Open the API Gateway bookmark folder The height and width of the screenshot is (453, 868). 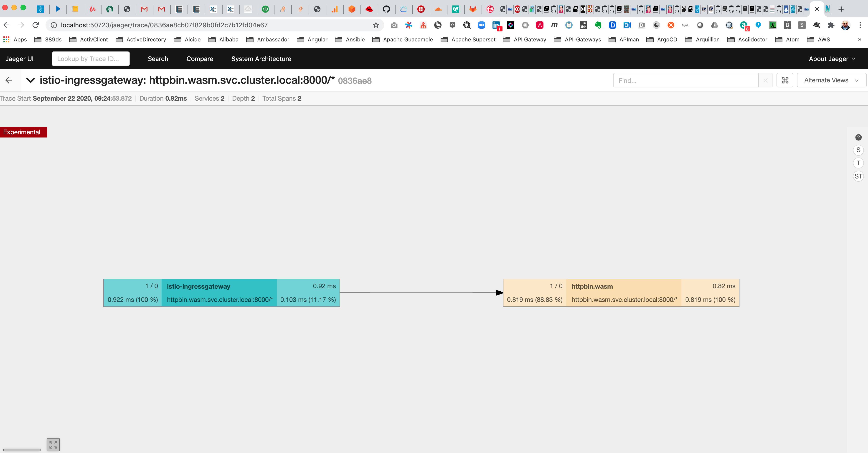525,39
